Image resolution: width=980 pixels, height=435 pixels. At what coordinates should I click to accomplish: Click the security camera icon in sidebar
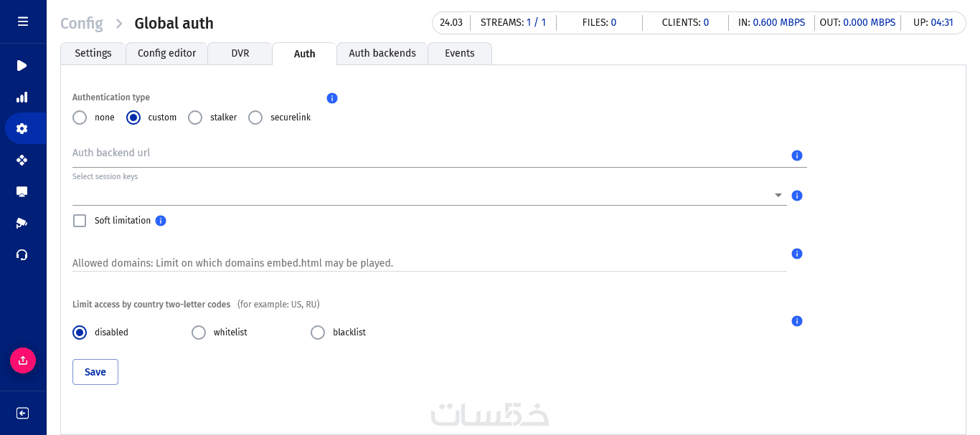22,223
